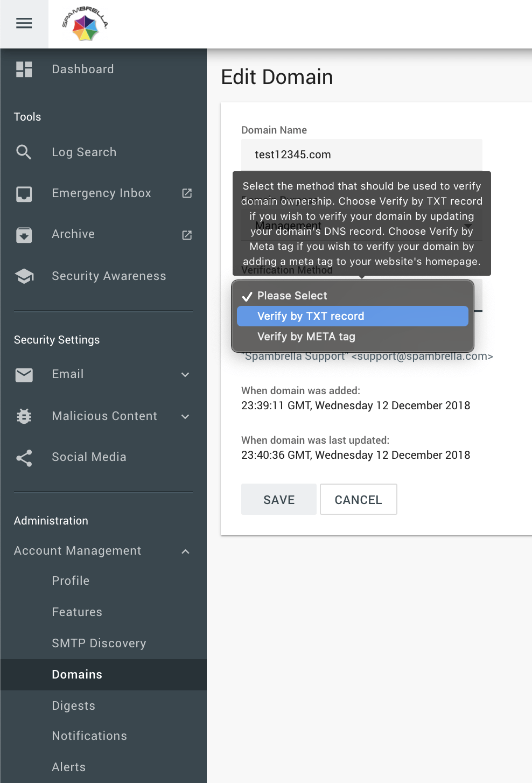Open the Profile page
The width and height of the screenshot is (532, 783).
point(71,581)
